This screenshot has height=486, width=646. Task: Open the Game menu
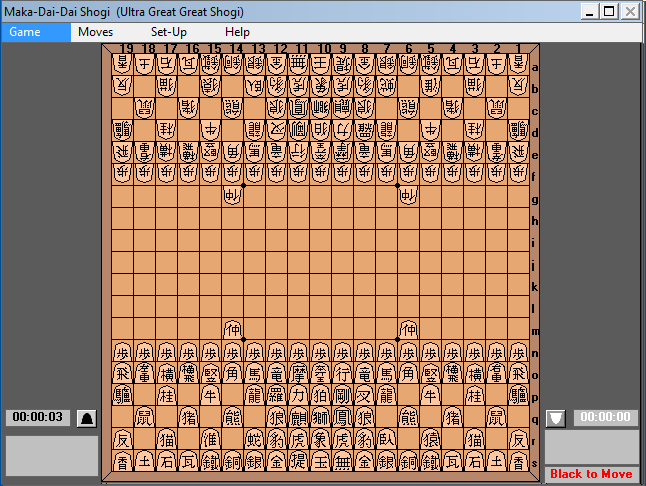[36, 32]
